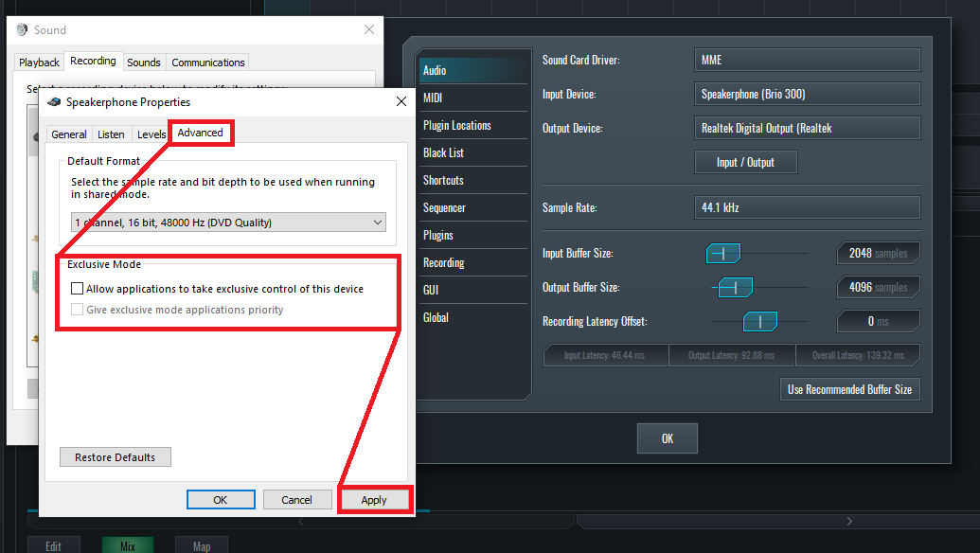Click the left scroll arrow at bottom
Screen dimensions: 980x553
tap(300, 521)
